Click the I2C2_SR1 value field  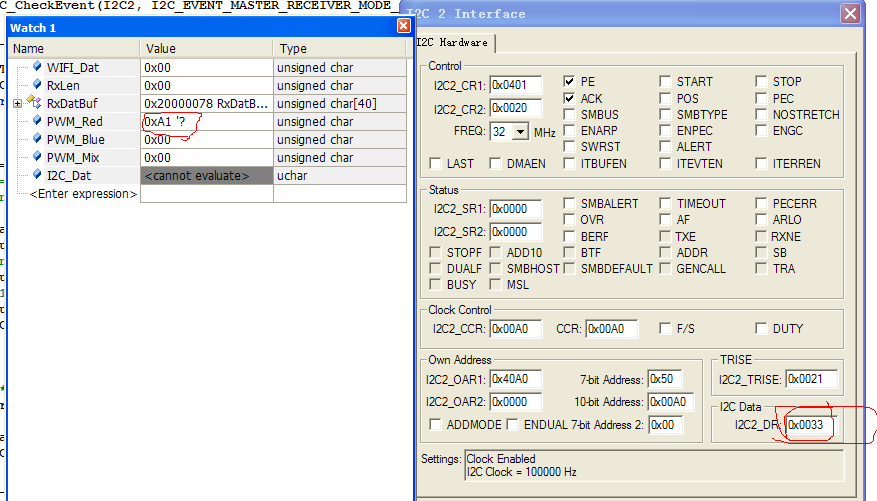tap(516, 209)
